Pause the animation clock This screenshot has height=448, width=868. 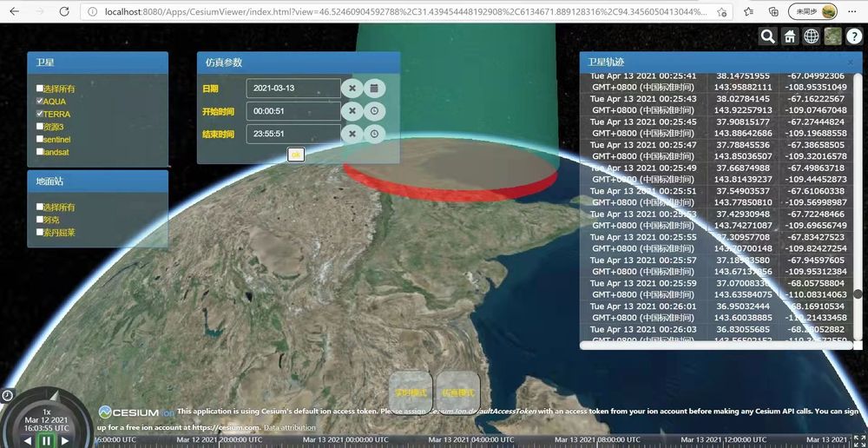pyautogui.click(x=47, y=441)
